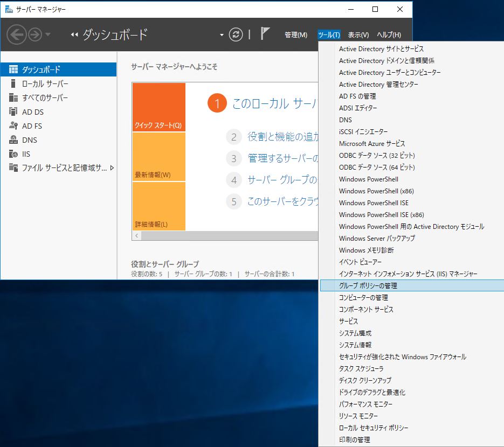
Task: Choose Windows PowerShell ISE from menu
Action: [374, 202]
